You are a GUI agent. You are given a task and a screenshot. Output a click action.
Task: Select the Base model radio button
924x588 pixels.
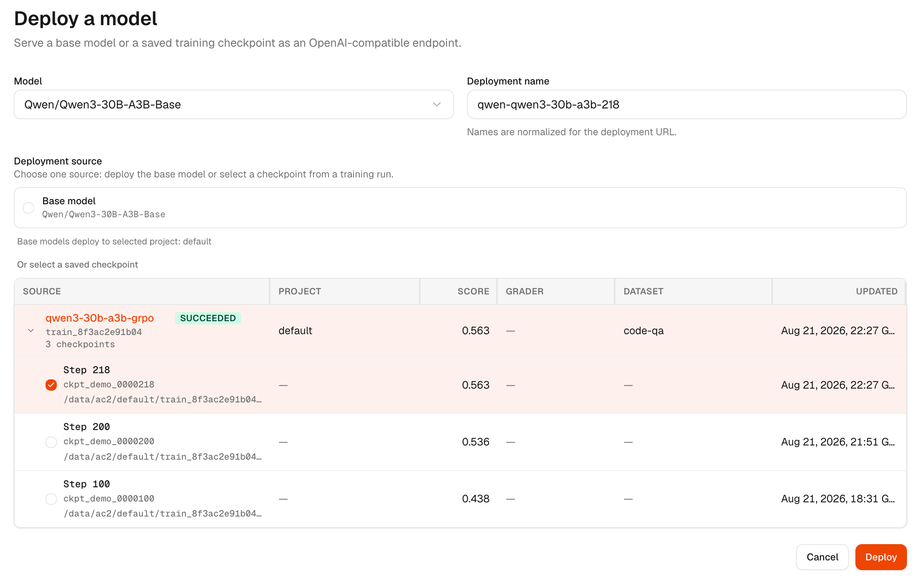click(28, 208)
